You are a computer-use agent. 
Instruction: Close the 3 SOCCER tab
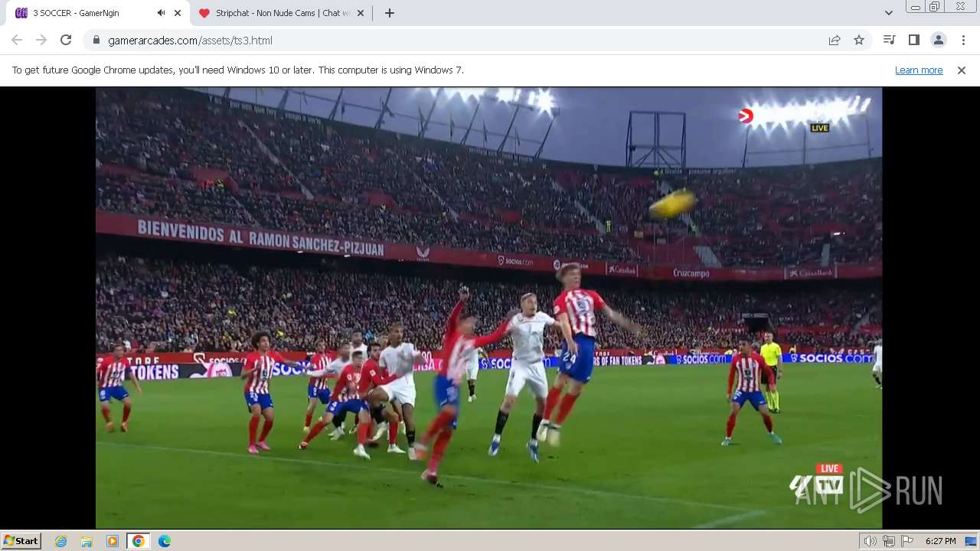pos(178,13)
